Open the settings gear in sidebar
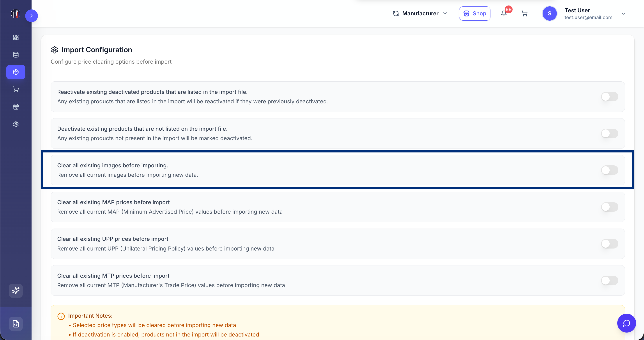This screenshot has height=340, width=644. [16, 124]
